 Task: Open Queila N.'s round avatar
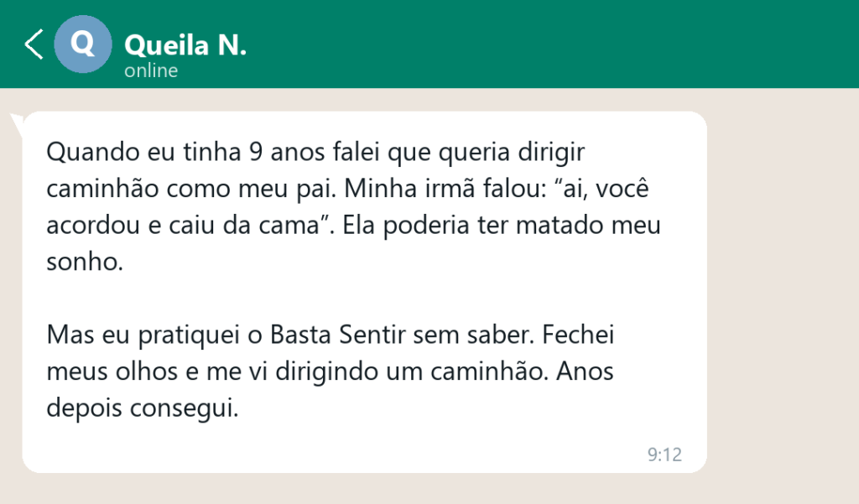point(83,44)
